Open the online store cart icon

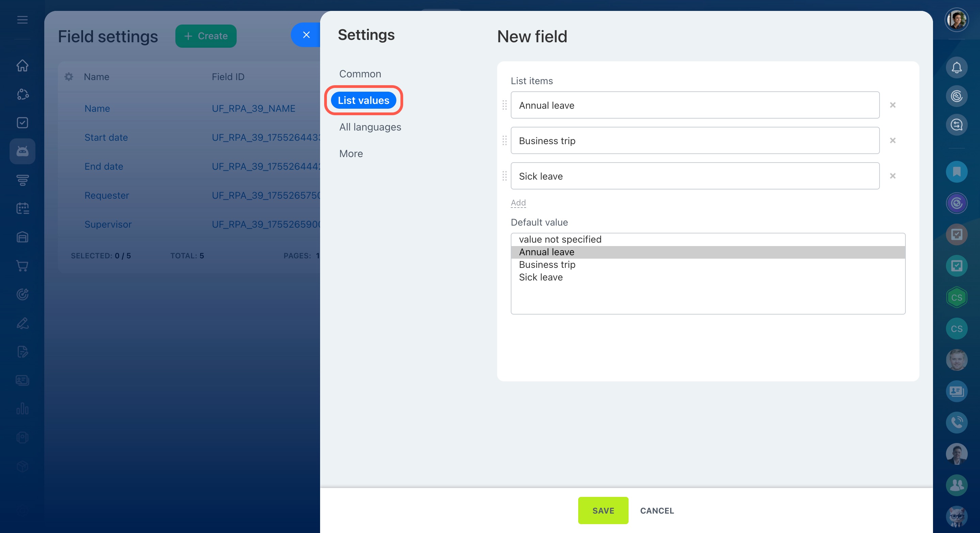pos(22,266)
